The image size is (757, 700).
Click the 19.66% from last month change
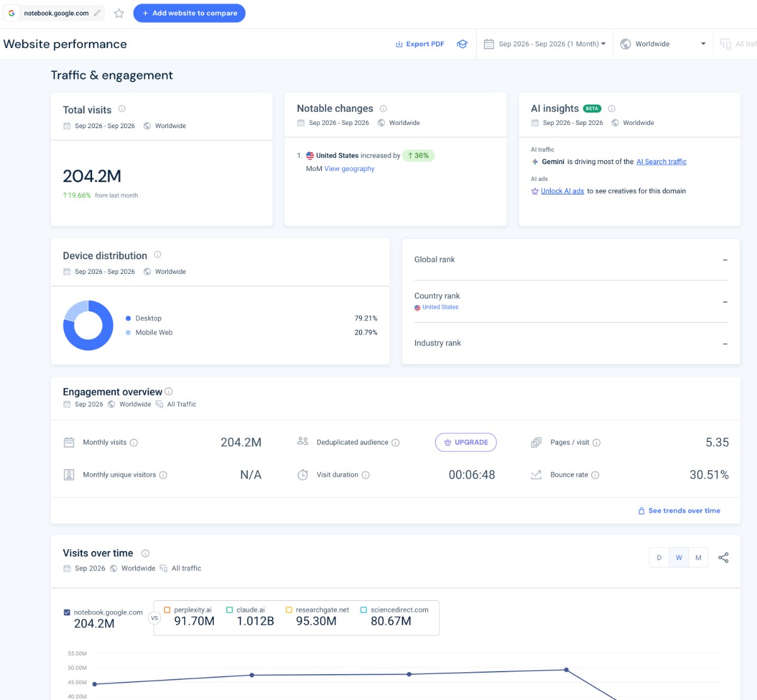tap(100, 196)
